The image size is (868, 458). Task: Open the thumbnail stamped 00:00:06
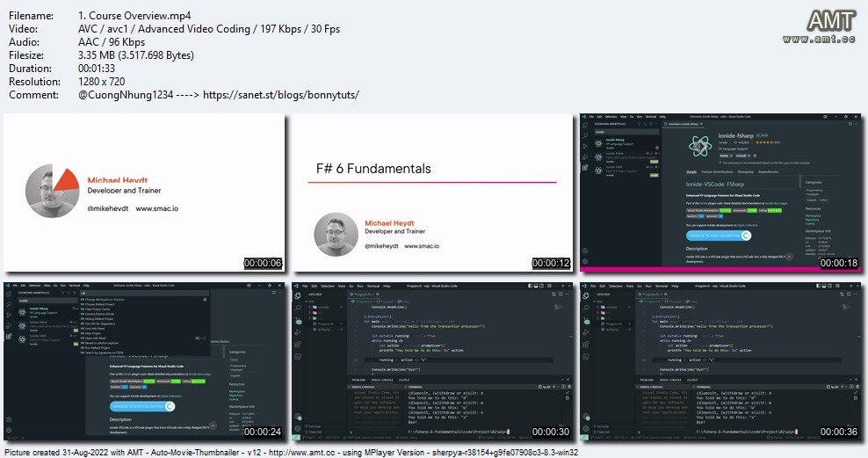[144, 193]
